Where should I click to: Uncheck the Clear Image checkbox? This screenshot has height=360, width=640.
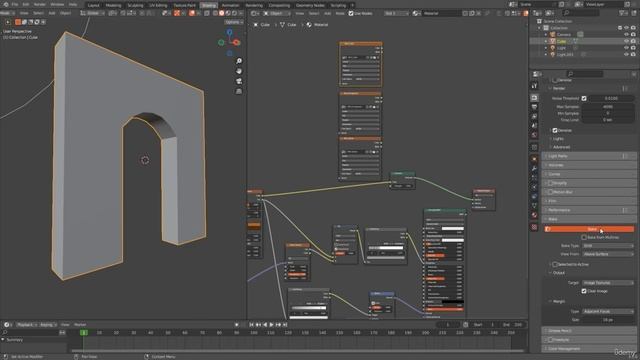click(584, 291)
